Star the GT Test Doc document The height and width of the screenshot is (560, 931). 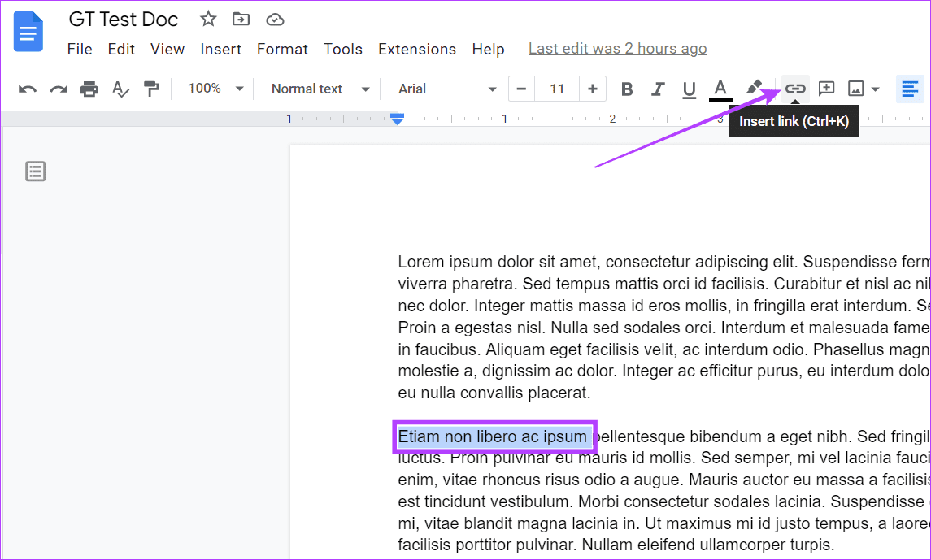pos(208,19)
